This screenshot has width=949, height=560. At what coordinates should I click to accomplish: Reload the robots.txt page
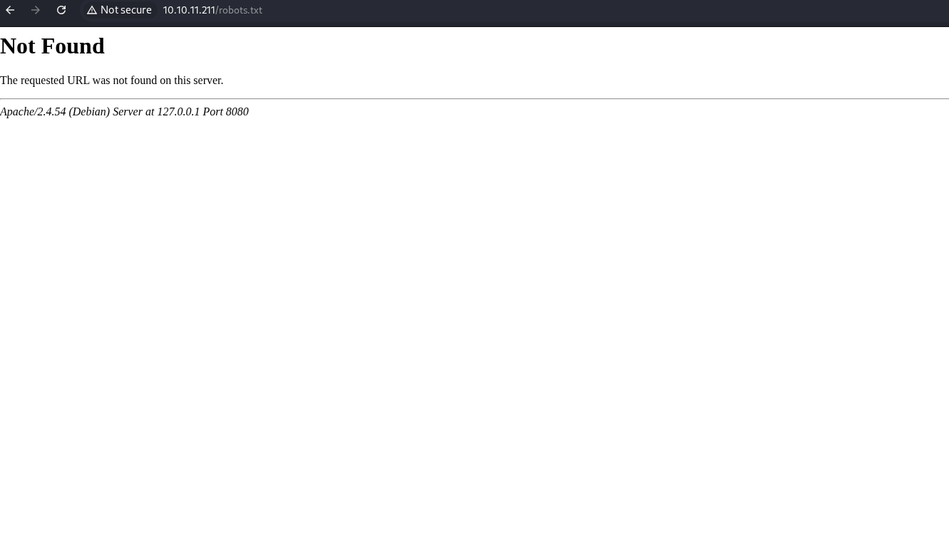coord(61,10)
